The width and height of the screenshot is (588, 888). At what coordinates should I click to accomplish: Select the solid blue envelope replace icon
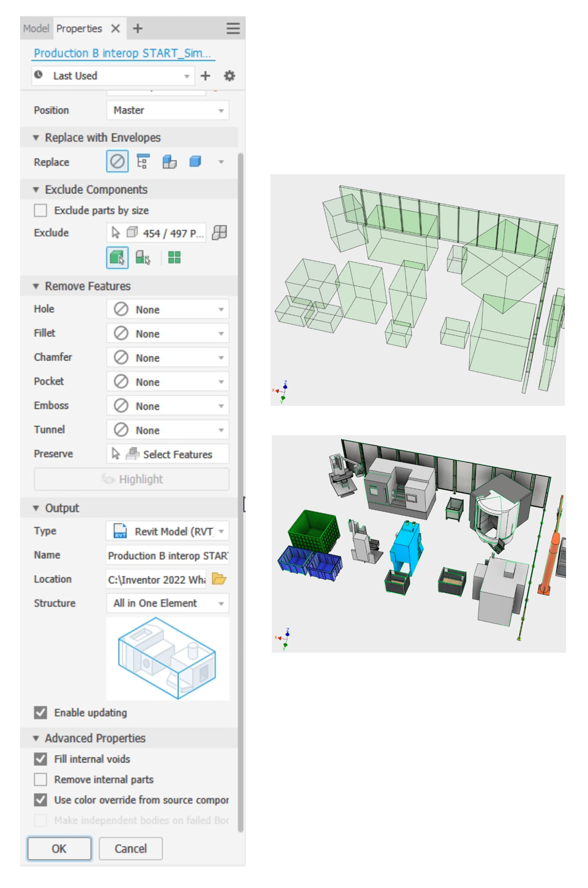pos(195,162)
